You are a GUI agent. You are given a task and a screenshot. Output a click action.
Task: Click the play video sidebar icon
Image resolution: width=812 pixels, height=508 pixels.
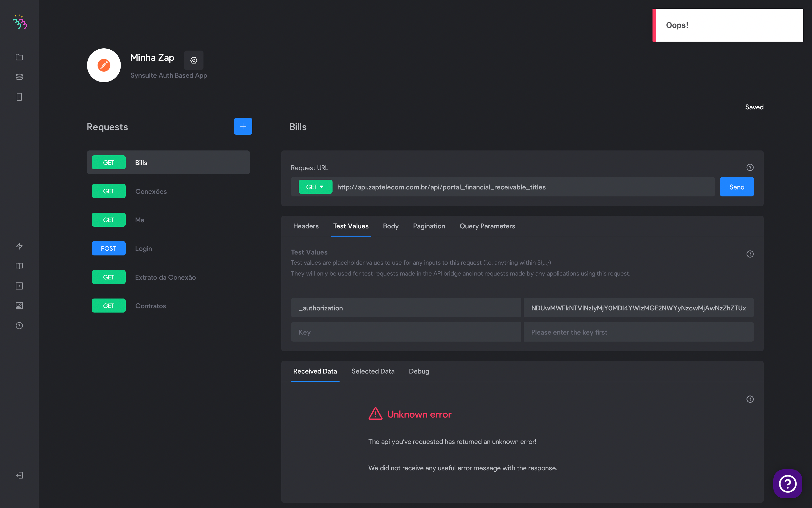19,286
